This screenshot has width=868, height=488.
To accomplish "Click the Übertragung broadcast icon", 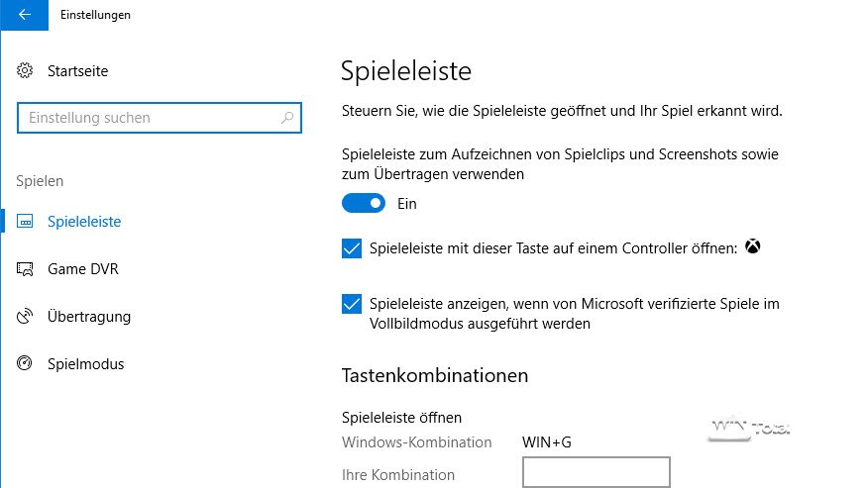I will (x=27, y=317).
